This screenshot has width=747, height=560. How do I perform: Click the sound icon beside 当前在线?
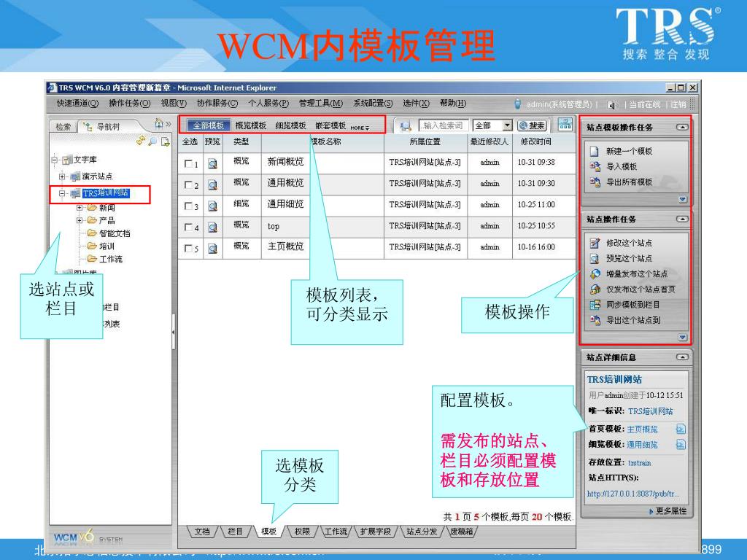(x=612, y=104)
